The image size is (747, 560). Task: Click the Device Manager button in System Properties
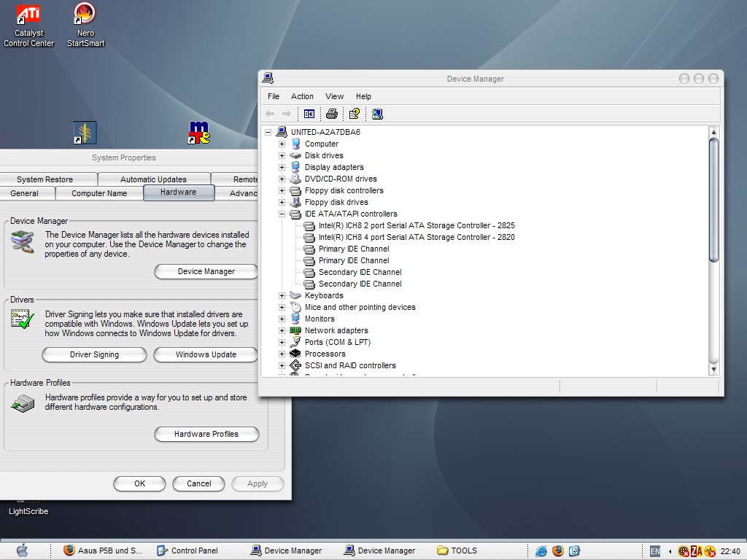(206, 271)
